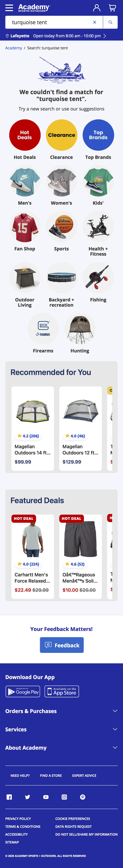Screen dimensions: 123x868
Task: Open the user account icon
Action: 97,8
